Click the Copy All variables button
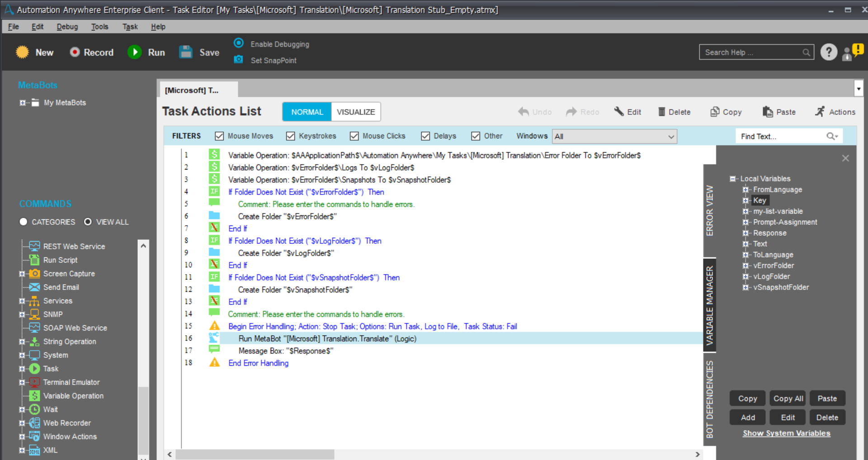Viewport: 868px width, 460px height. (788, 398)
